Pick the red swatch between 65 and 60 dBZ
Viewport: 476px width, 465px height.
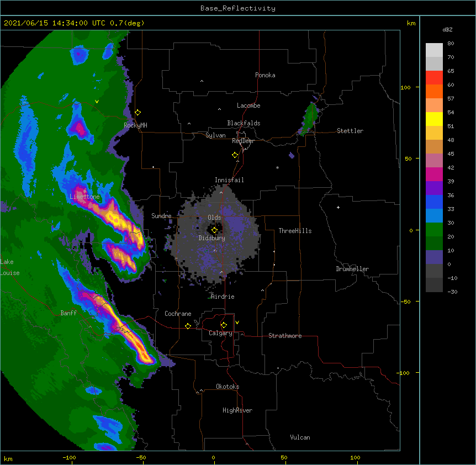(434, 78)
